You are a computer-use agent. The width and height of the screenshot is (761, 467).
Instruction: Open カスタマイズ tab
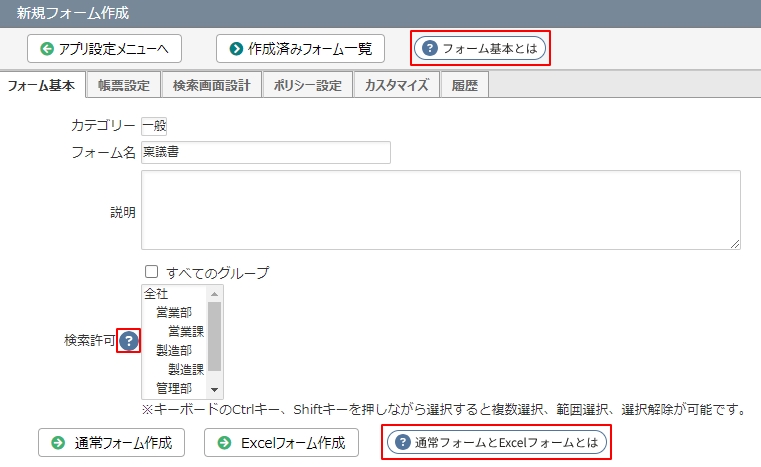coord(396,86)
